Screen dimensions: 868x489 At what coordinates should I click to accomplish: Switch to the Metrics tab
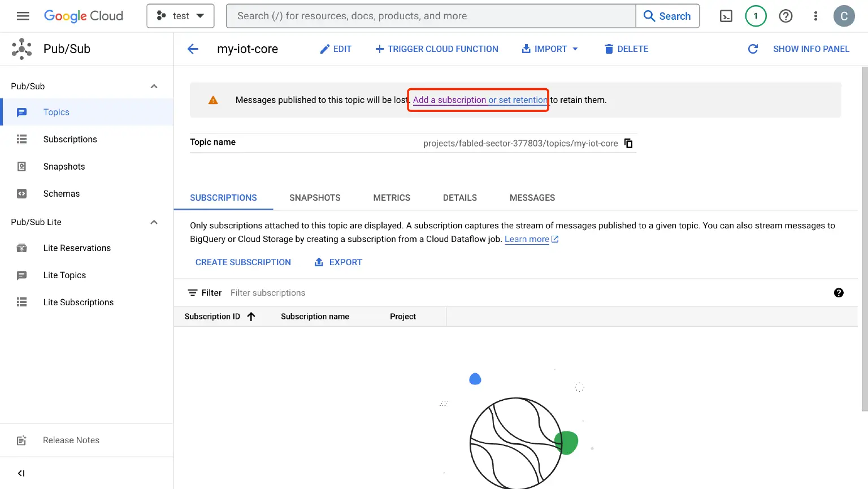392,198
